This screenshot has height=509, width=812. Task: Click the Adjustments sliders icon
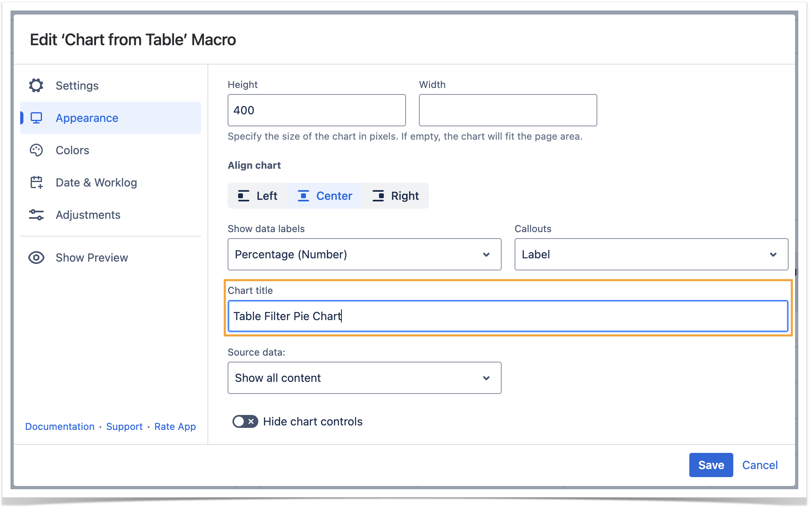point(36,215)
